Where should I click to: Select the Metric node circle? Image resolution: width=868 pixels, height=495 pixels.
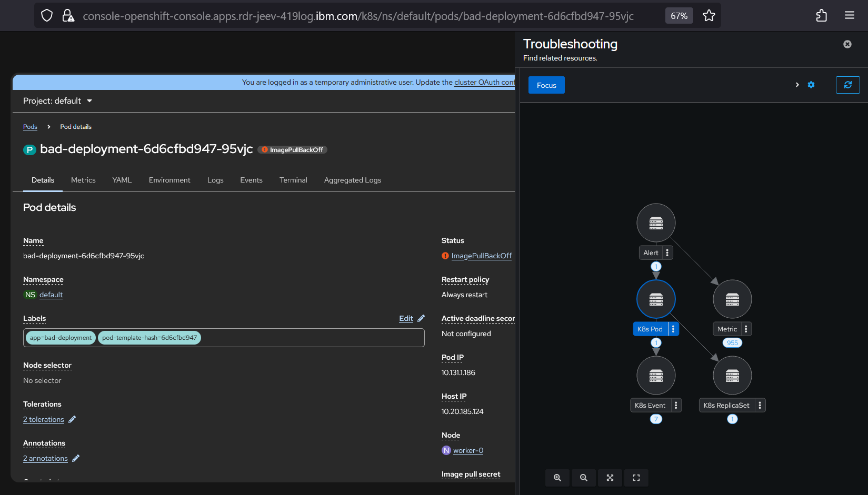coord(732,299)
